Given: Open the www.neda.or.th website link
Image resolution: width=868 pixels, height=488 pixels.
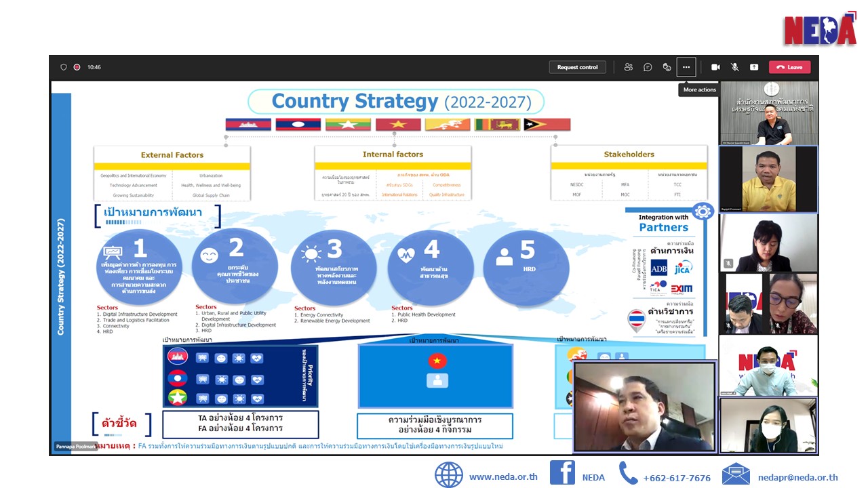Looking at the screenshot, I should point(503,477).
